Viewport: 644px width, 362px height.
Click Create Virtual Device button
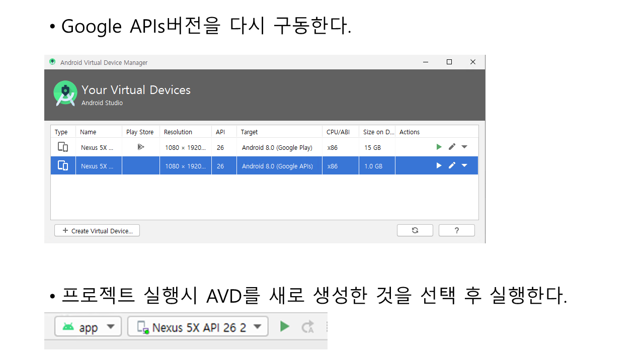[x=97, y=231]
